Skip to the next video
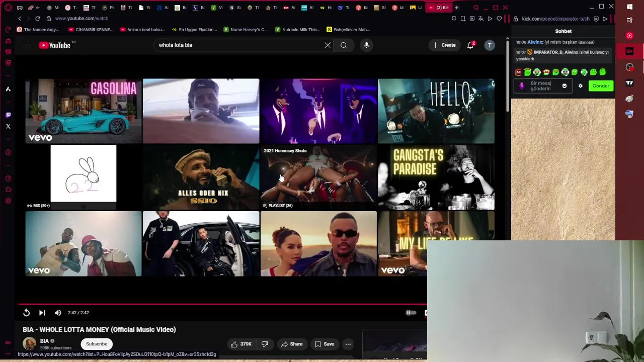The image size is (644, 362). coord(42,313)
